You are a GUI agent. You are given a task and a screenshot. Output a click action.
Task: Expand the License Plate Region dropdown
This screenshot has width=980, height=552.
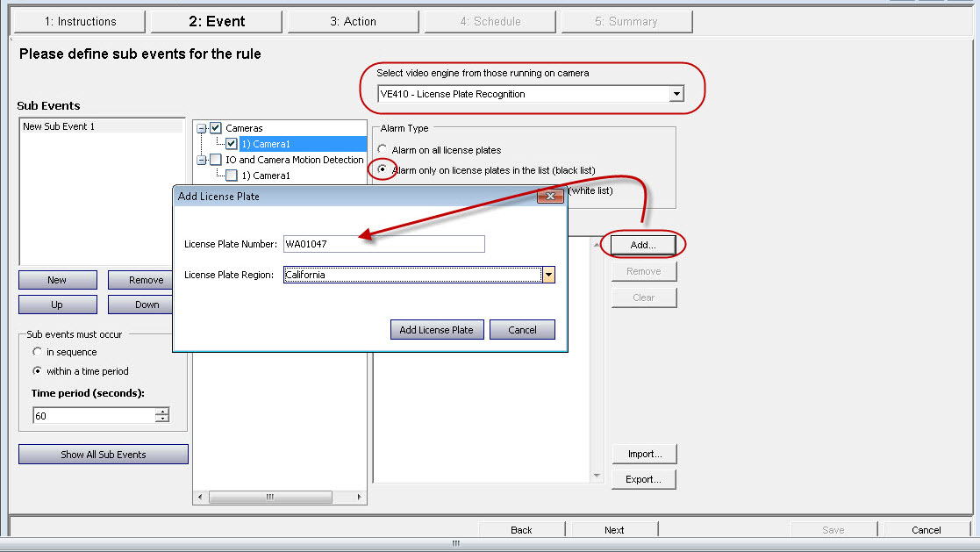(x=548, y=276)
